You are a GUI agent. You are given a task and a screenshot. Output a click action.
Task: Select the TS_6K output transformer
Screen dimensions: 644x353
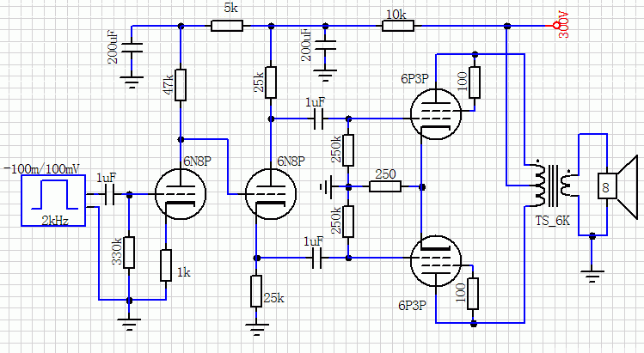(x=551, y=186)
